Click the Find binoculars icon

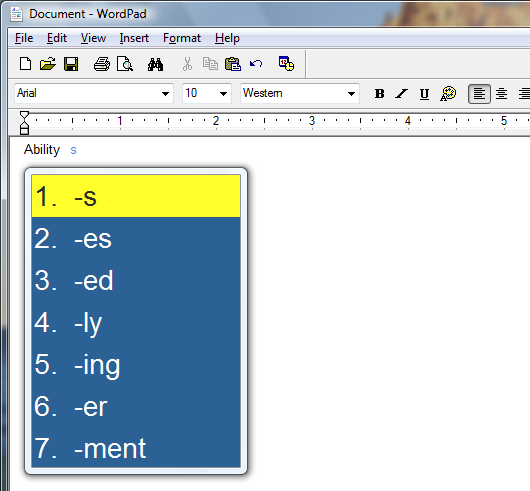(x=155, y=64)
